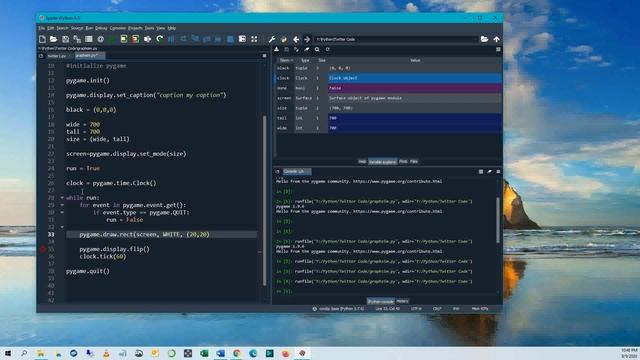The height and width of the screenshot is (360, 640).
Task: Open the PYTHONPATH manager
Action: tap(284, 39)
